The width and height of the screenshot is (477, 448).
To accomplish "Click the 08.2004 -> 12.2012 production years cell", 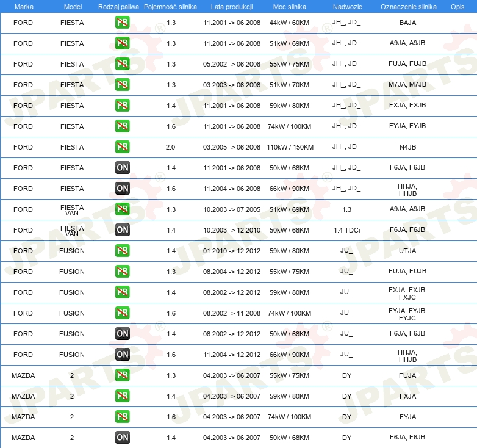I will click(232, 272).
